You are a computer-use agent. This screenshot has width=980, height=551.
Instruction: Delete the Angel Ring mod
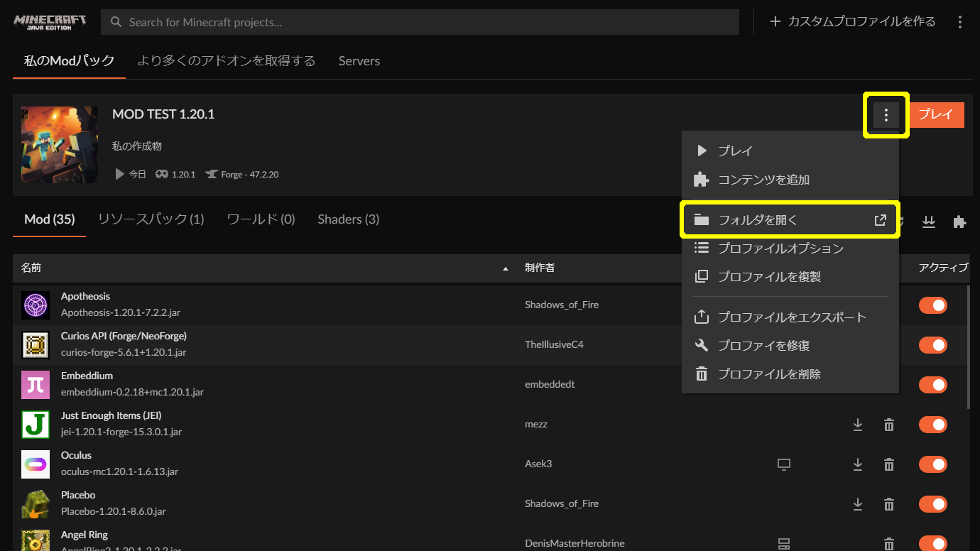pos(889,544)
